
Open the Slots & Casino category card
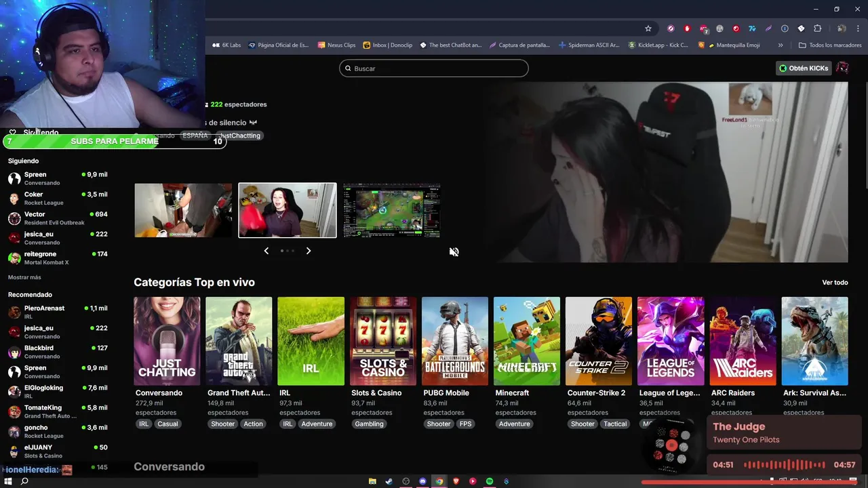point(383,341)
